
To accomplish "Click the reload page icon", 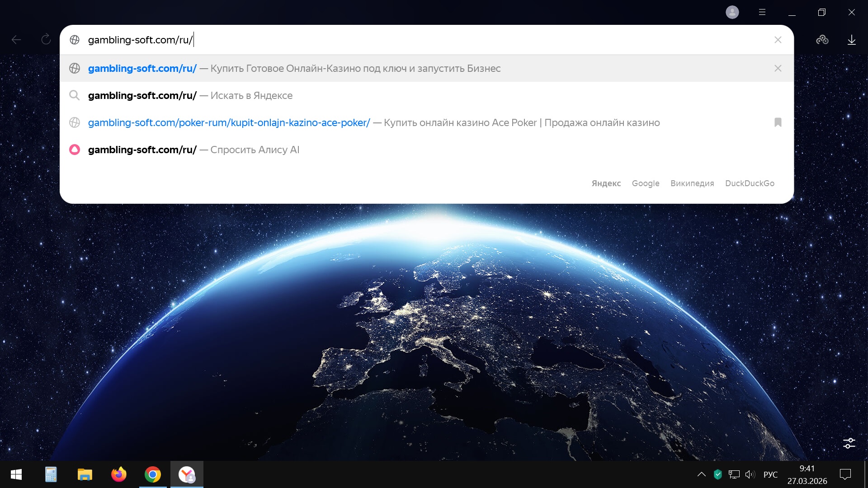I will coord(46,40).
